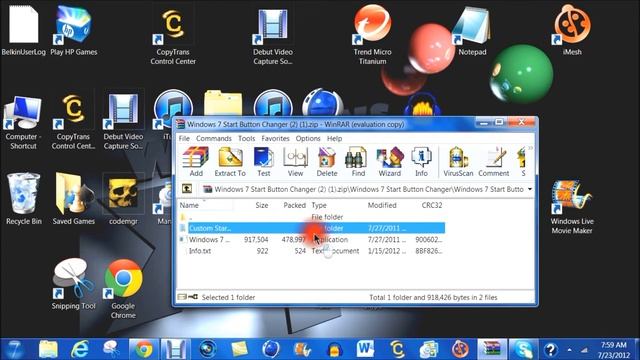Select the Computer - Shortcut desktop icon
Image resolution: width=640 pixels, height=360 pixels.
coord(23,122)
